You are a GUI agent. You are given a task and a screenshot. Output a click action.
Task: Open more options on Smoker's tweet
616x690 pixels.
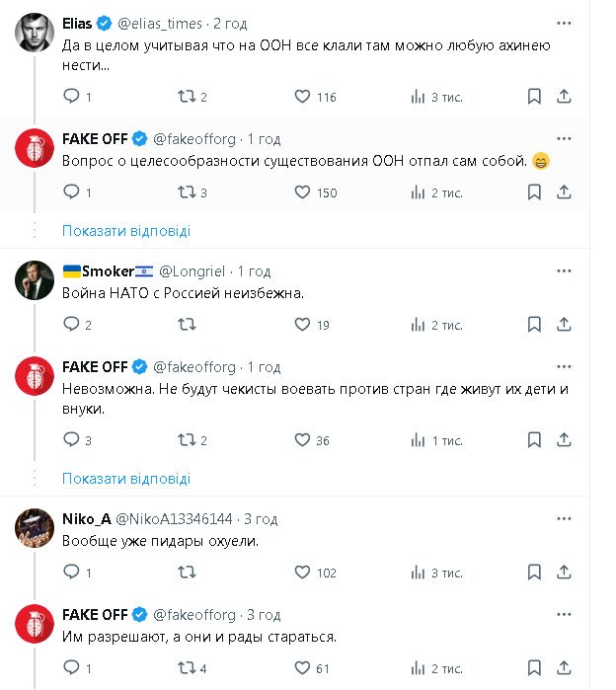point(563,270)
